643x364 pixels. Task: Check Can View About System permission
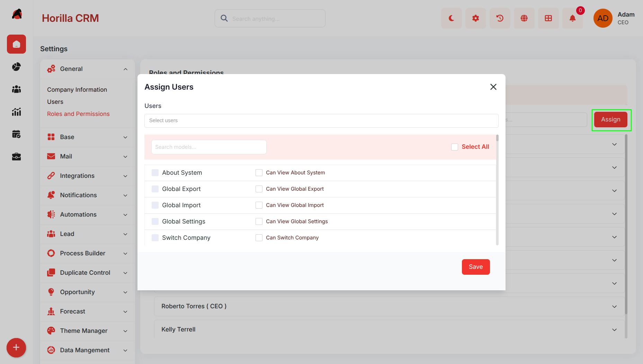pyautogui.click(x=259, y=173)
